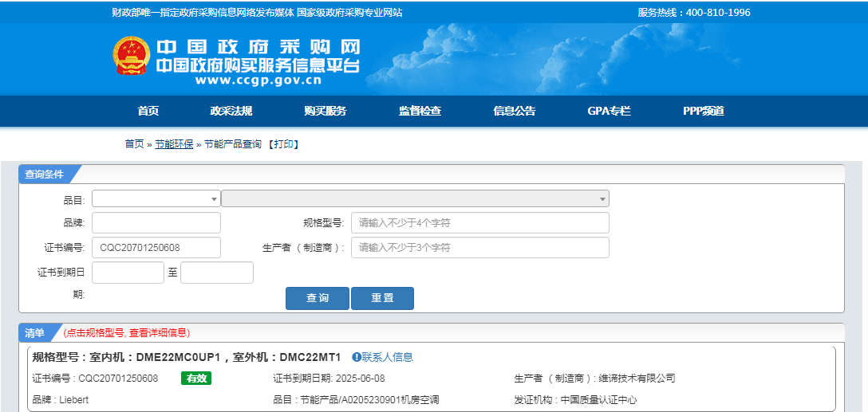The width and height of the screenshot is (868, 412).
Task: Click the national emblem logo
Action: click(131, 56)
